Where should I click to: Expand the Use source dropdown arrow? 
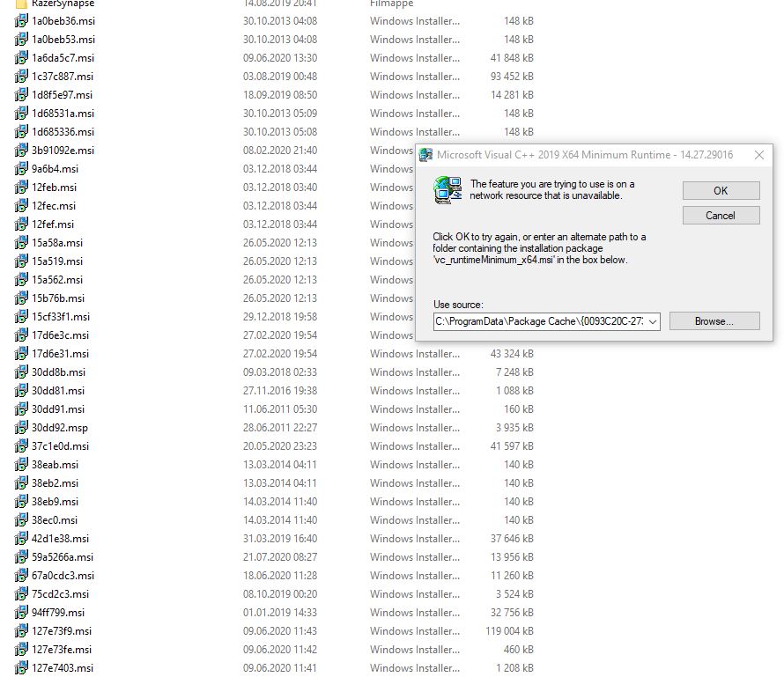[x=653, y=321]
